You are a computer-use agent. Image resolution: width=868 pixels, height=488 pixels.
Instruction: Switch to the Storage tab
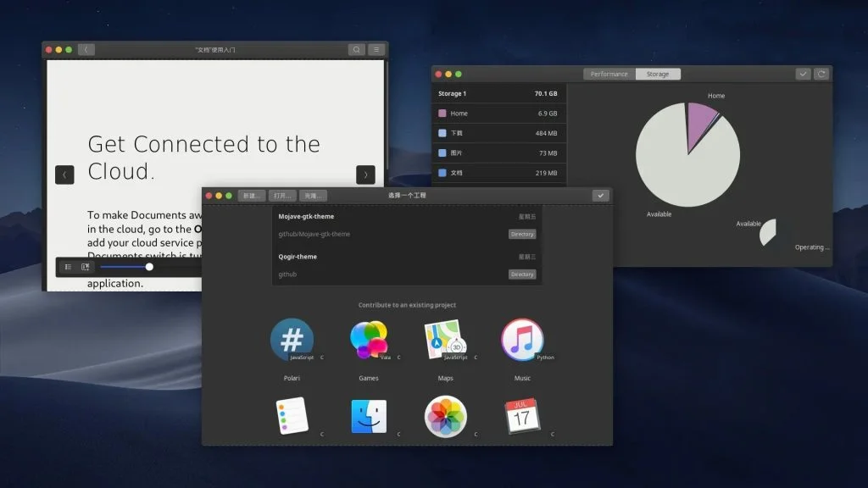[658, 75]
